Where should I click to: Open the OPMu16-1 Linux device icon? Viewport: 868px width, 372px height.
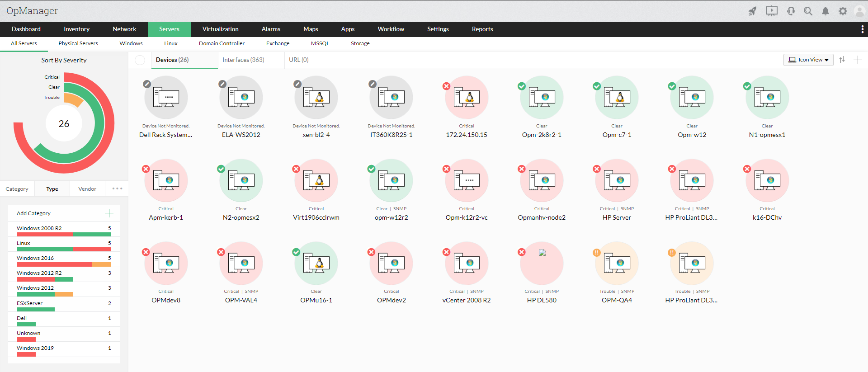pos(316,263)
